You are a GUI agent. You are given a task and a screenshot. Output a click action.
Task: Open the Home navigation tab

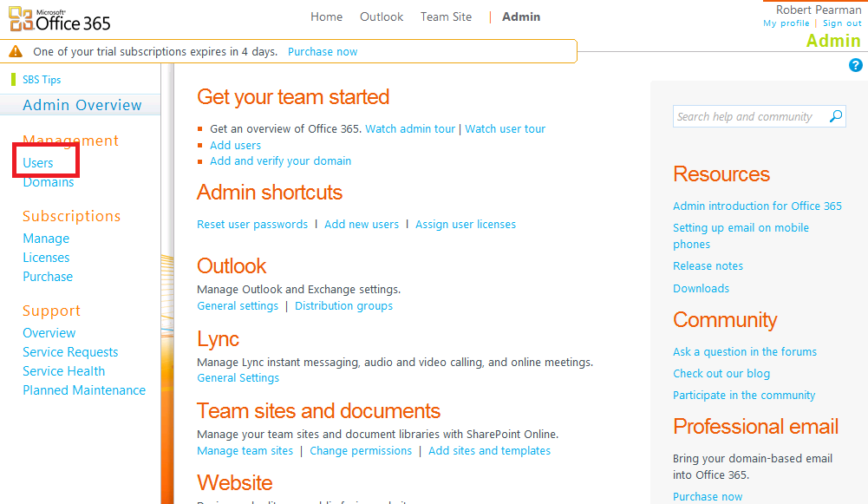[x=326, y=16]
